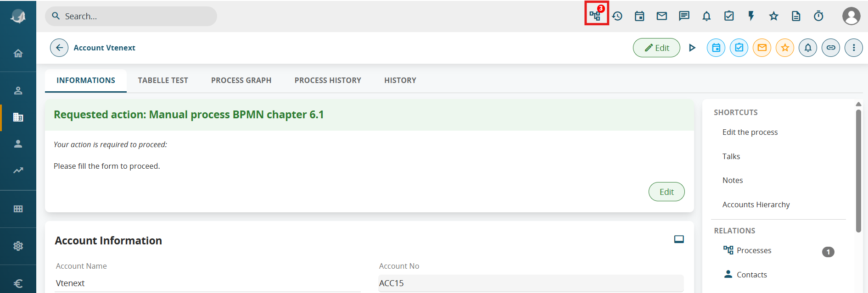Open the Talks chat icon in top bar
Viewport: 868px width, 293px height.
coord(684,16)
